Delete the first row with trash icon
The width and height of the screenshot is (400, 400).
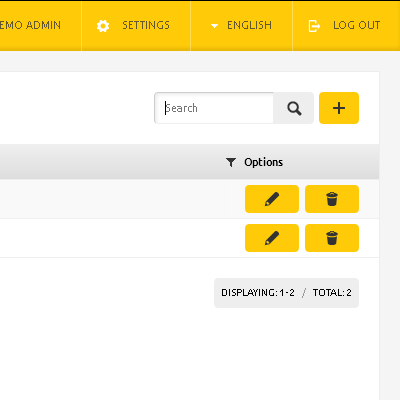tap(332, 199)
